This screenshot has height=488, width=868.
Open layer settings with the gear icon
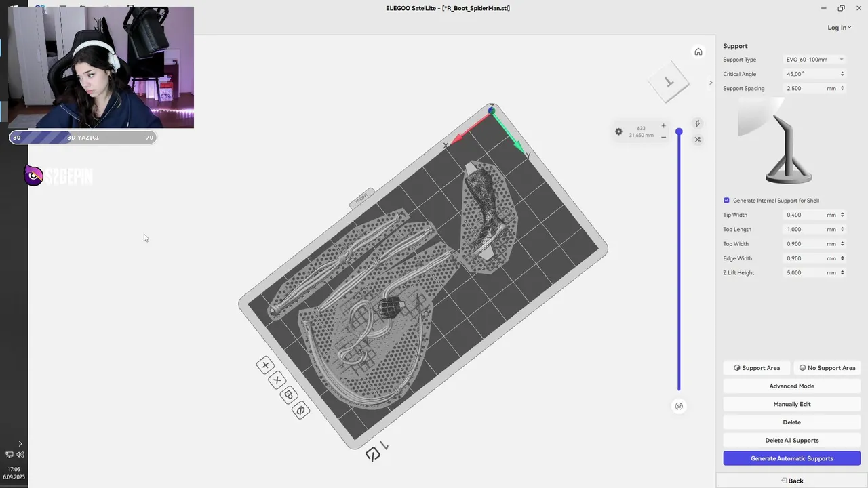click(x=618, y=131)
